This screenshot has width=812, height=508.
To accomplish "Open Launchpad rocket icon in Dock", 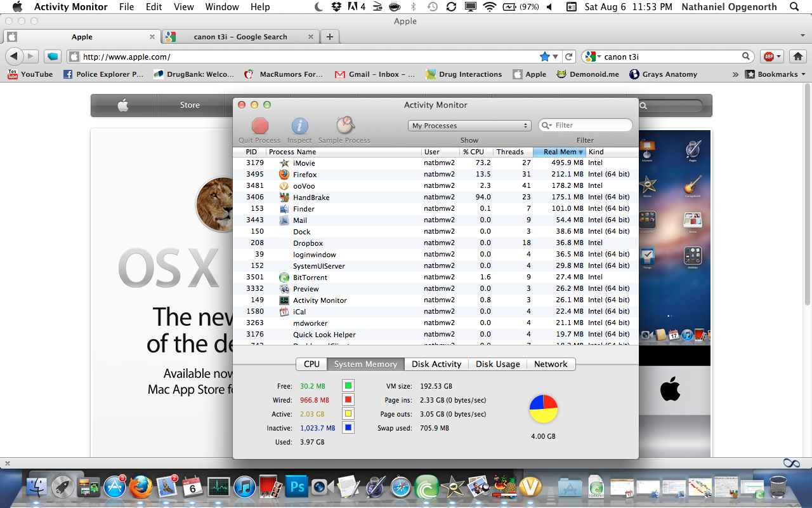I will point(63,487).
